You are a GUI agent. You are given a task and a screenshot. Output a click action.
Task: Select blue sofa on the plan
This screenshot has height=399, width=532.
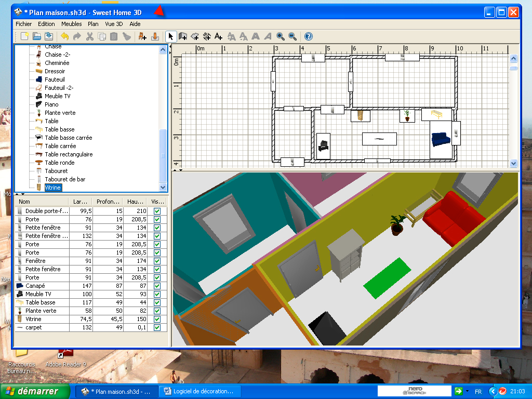pos(441,139)
